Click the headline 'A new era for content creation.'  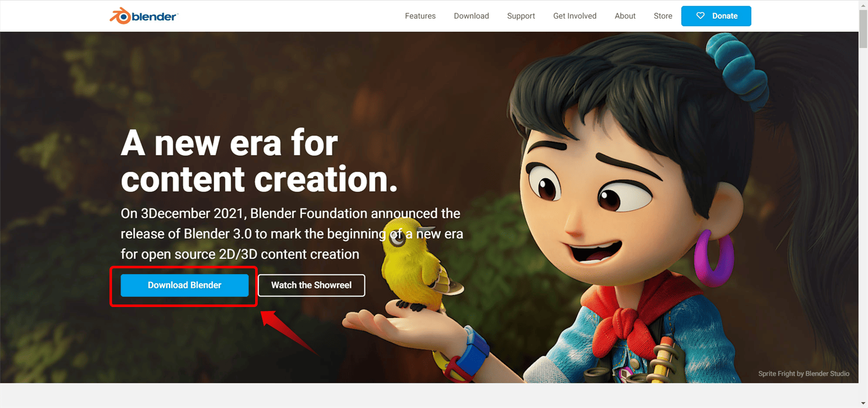click(x=259, y=161)
